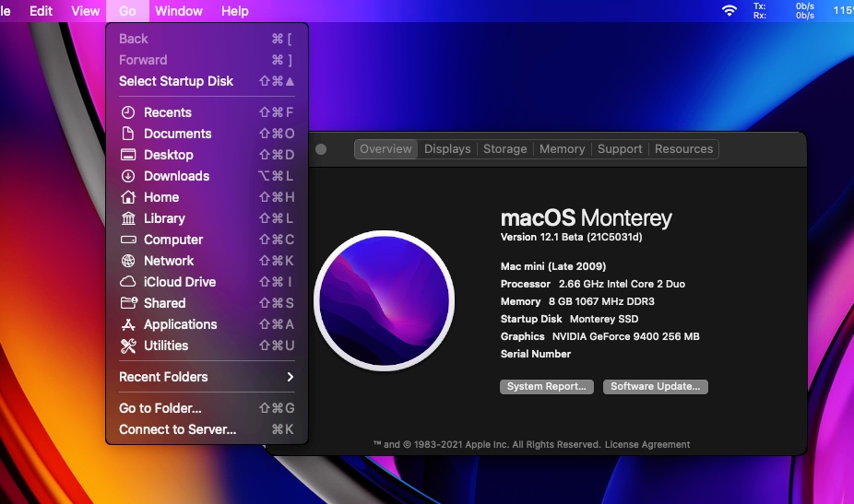This screenshot has height=504, width=854.
Task: Click the Software Update… button
Action: (x=655, y=386)
